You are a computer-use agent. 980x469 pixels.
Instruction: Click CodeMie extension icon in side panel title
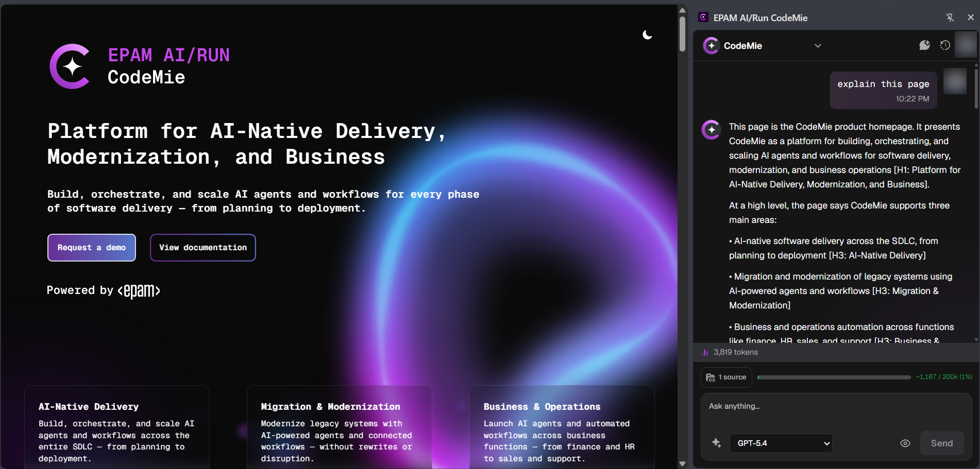coord(703,18)
